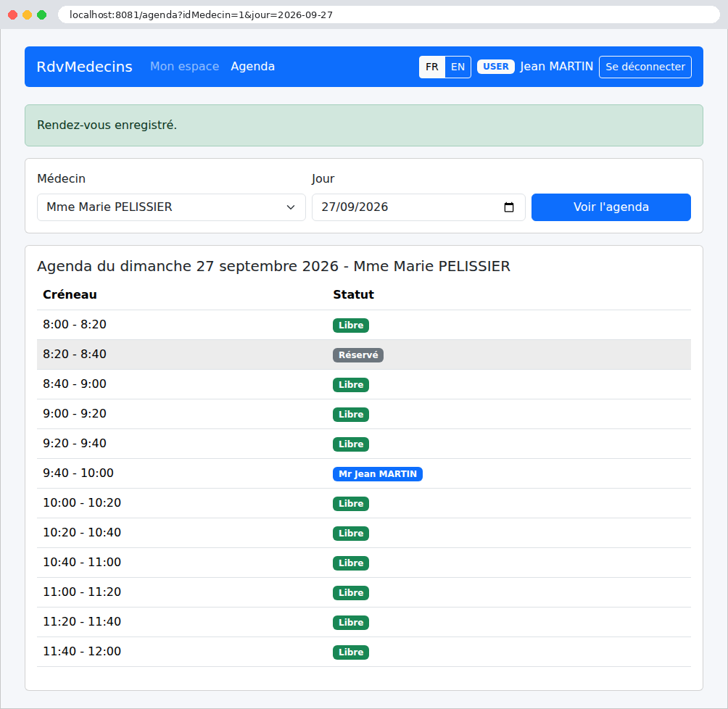This screenshot has height=709, width=728.
Task: Book the Libre slot at 11:40 - 12:00
Action: [350, 652]
